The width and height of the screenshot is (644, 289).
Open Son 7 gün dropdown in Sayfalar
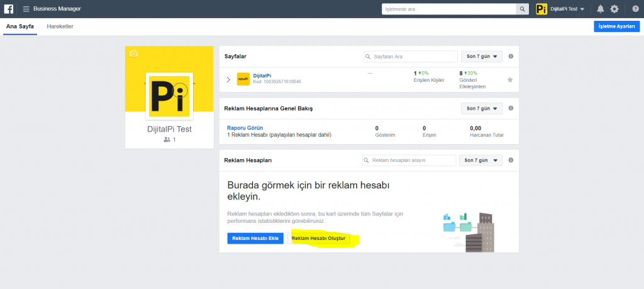(x=482, y=56)
